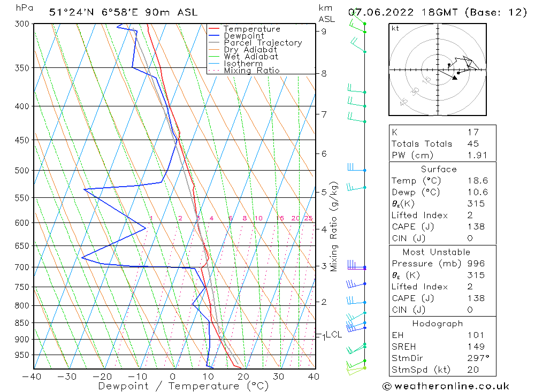Screen dimensions: 535x392
Task: Click the 850 hPa pressure axis label
Action: pos(22,322)
